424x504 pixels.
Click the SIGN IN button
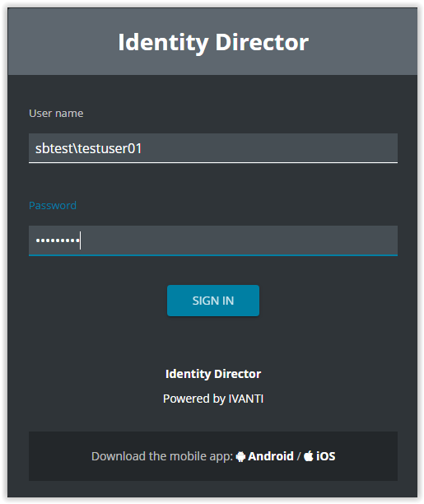[x=212, y=301]
